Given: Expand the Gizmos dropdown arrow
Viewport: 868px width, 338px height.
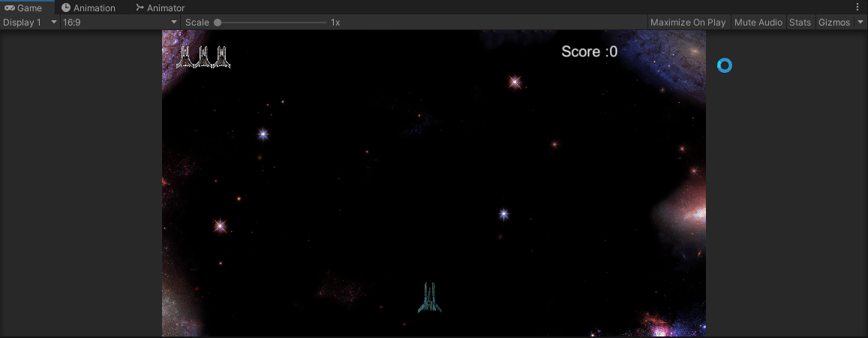Looking at the screenshot, I should [x=860, y=23].
